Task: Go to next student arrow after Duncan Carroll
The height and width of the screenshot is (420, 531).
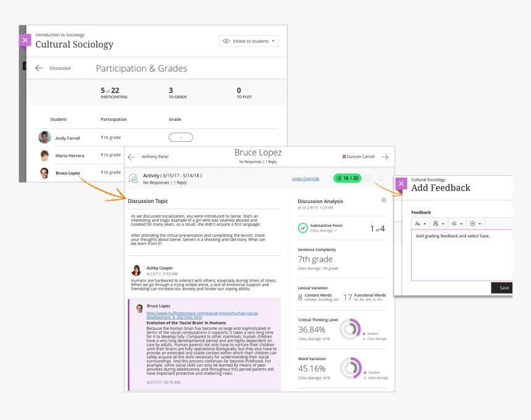Action: pos(385,157)
